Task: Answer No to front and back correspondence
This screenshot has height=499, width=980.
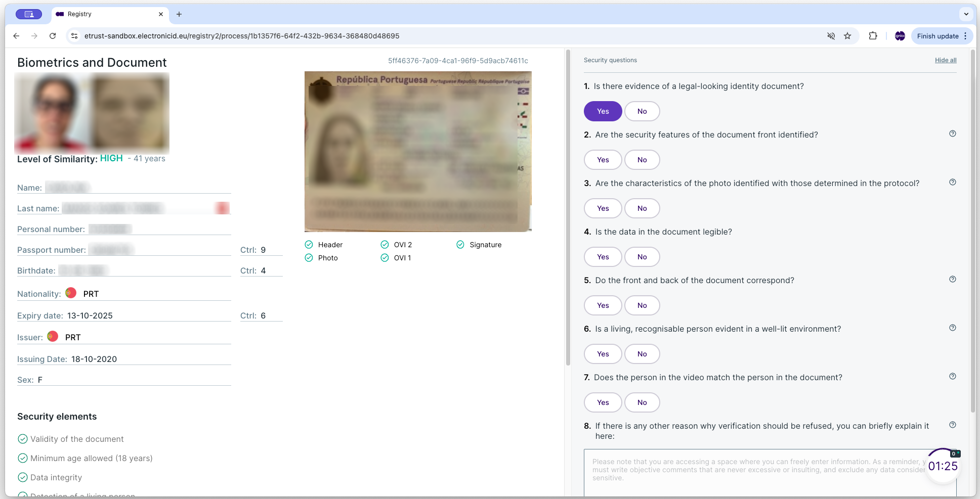Action: pyautogui.click(x=642, y=305)
